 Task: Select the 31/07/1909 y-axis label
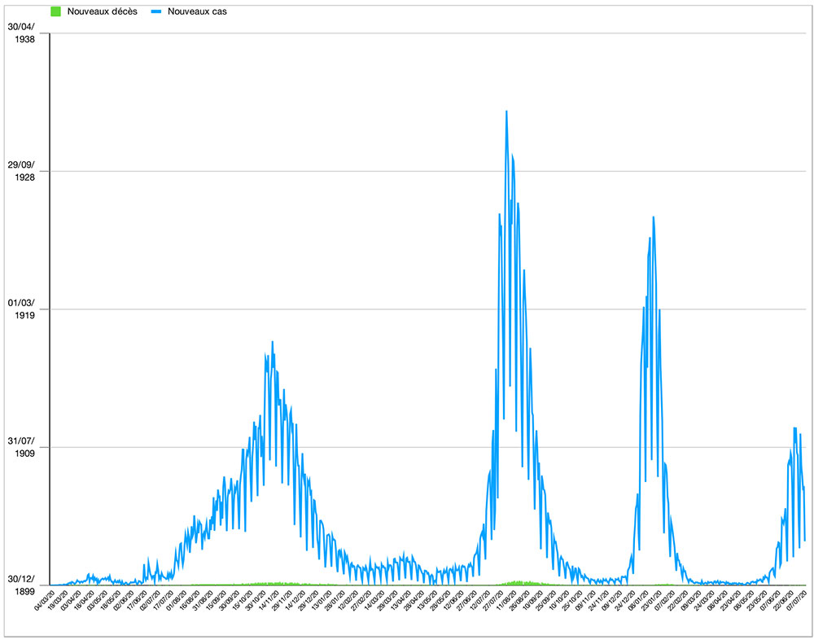pos(23,447)
